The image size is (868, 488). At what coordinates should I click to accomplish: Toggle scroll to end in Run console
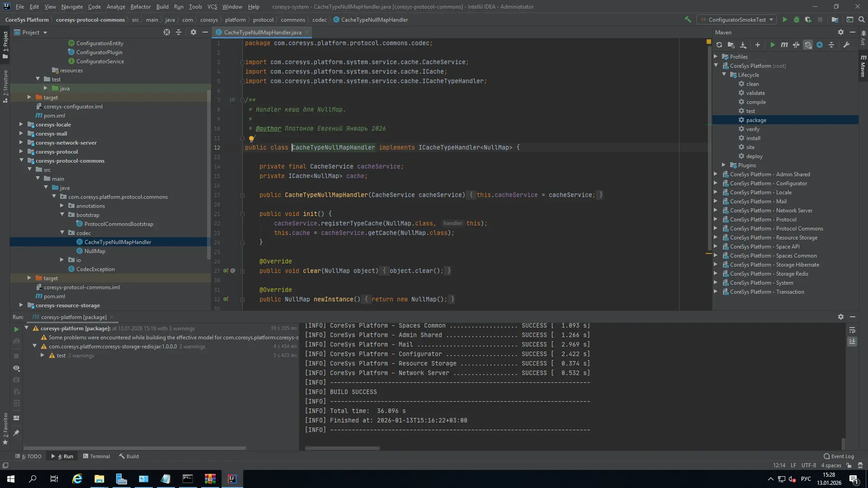click(x=852, y=342)
